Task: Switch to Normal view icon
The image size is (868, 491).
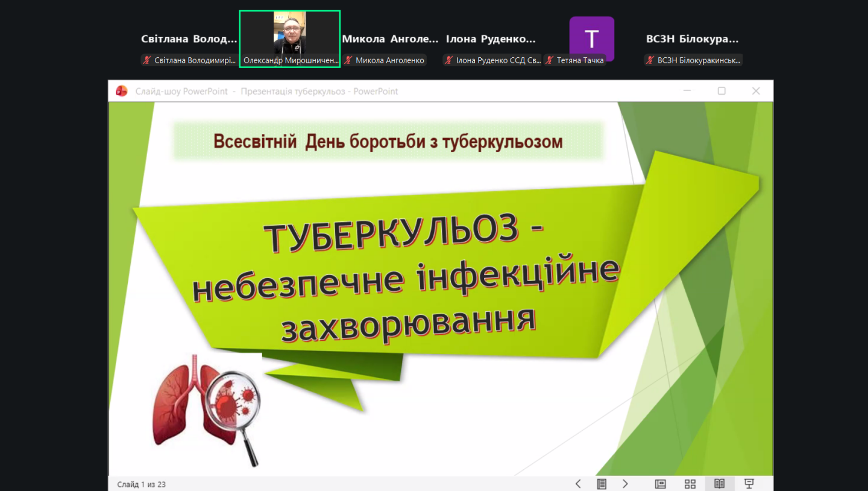Action: [x=661, y=484]
